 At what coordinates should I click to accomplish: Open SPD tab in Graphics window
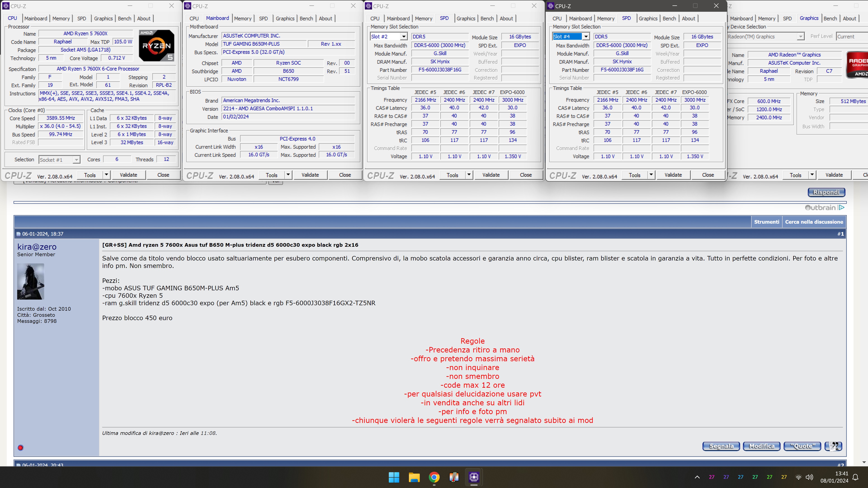[788, 19]
